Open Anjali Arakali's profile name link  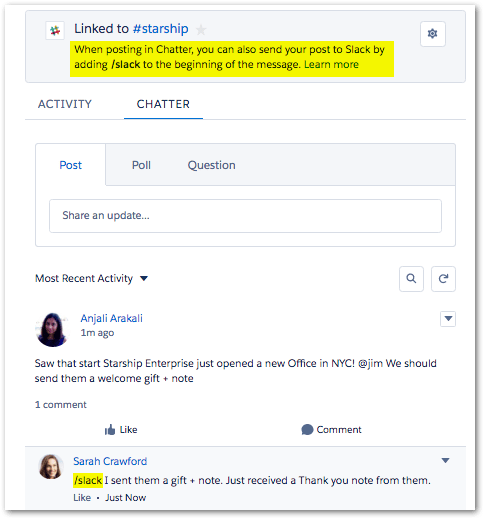click(111, 318)
